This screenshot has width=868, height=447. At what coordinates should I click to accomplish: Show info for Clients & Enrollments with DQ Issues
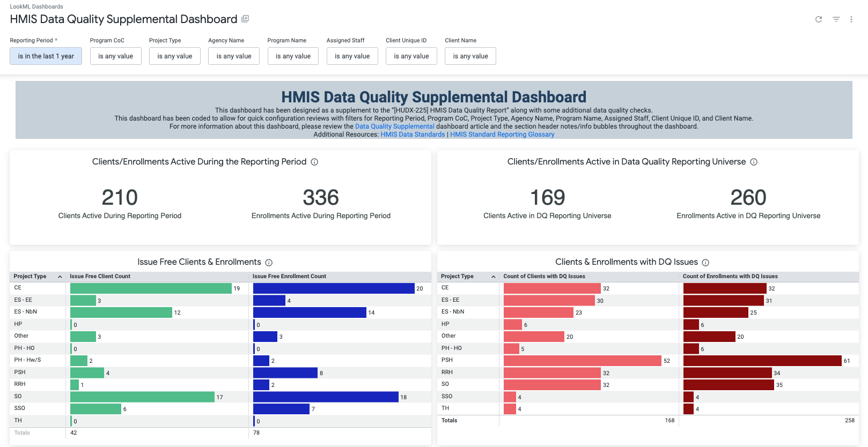pyautogui.click(x=705, y=263)
